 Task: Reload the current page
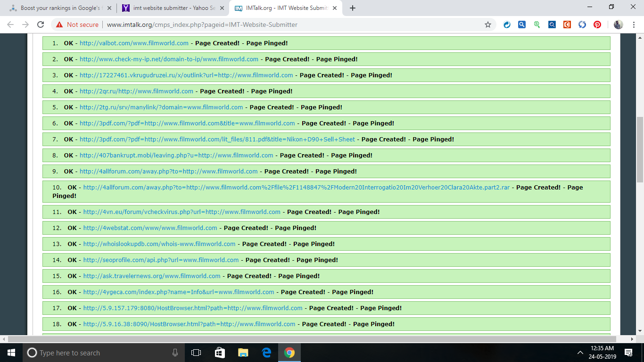(x=41, y=25)
